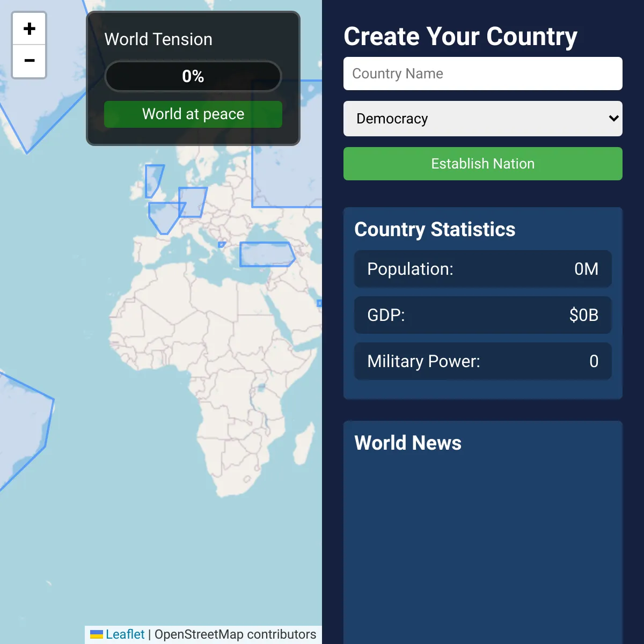Select the Germany region polygon on map
This screenshot has width=644, height=644.
click(193, 202)
